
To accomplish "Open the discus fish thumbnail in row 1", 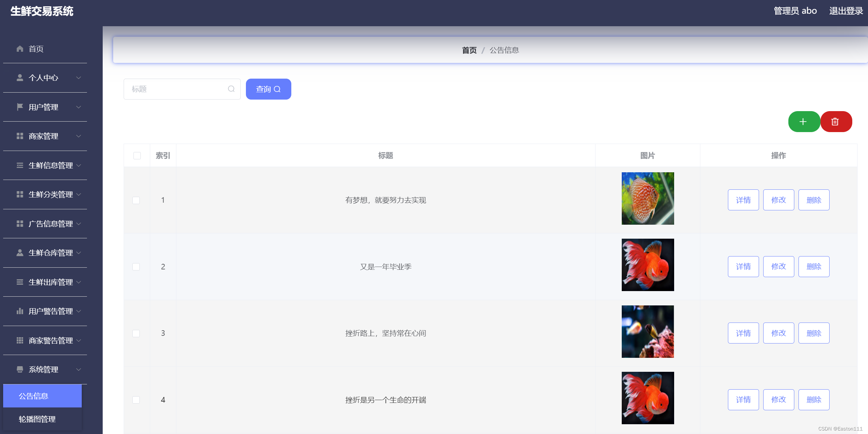I will (648, 198).
